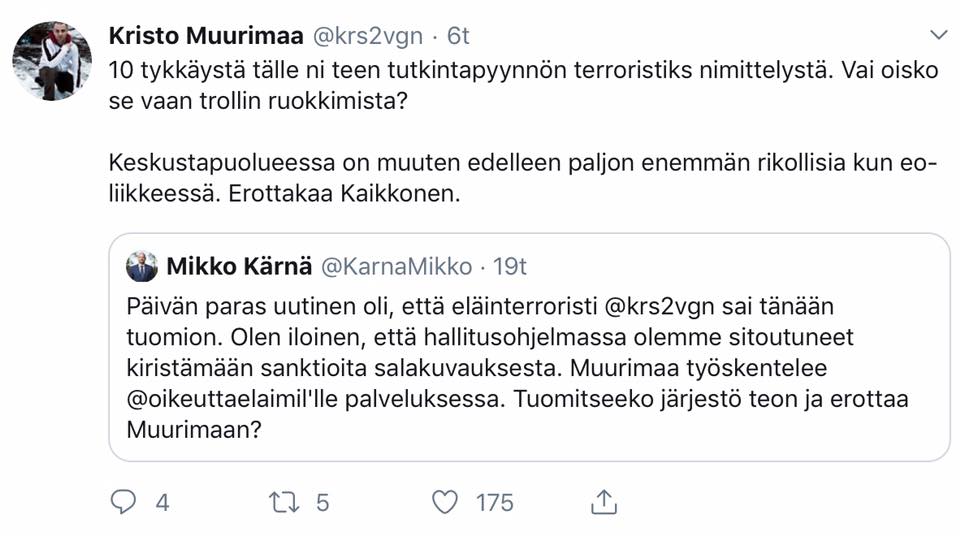
Task: Open the 6t tweet timestamp
Action: click(458, 36)
